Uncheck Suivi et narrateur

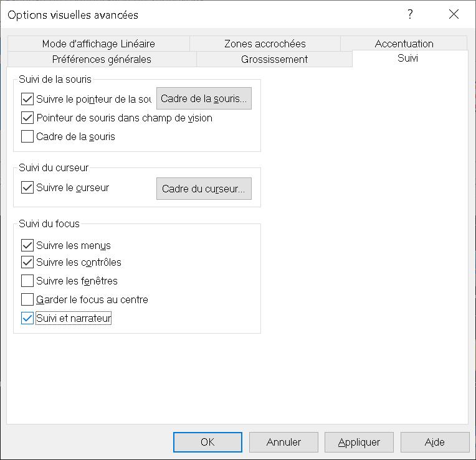click(27, 319)
